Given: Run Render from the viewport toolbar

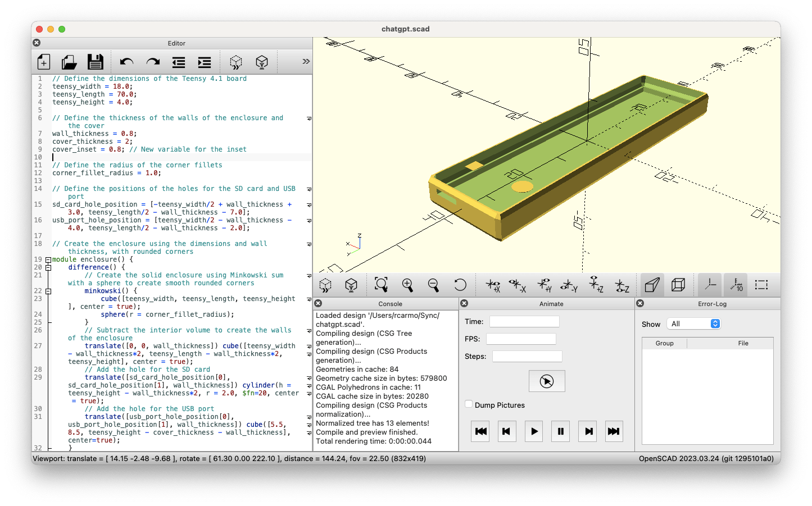Looking at the screenshot, I should [351, 285].
